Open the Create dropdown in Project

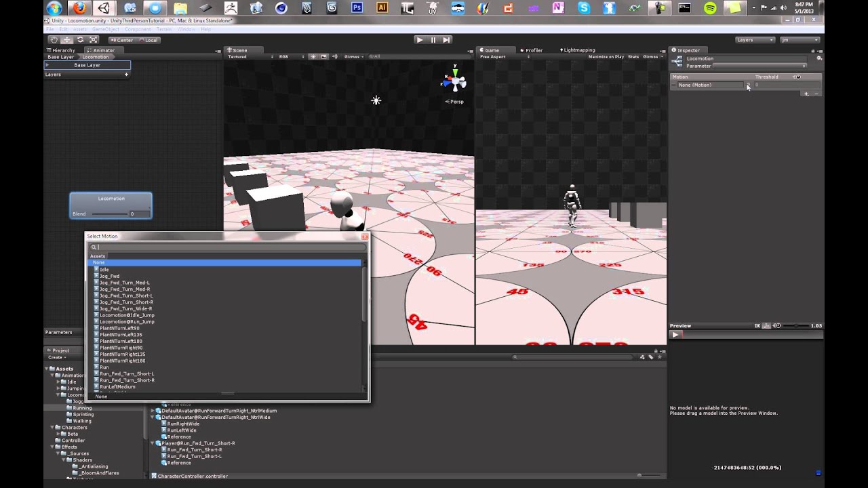pos(57,357)
